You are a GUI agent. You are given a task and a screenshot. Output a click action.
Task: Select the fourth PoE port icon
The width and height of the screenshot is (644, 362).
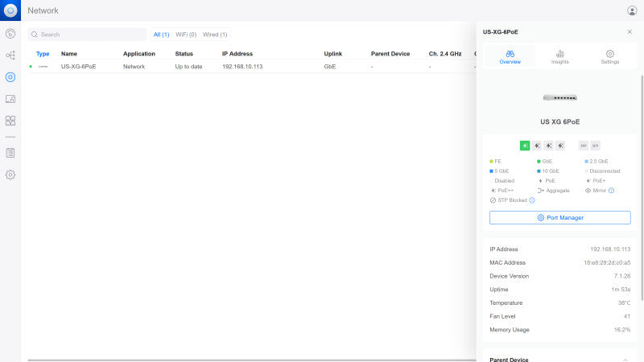(x=560, y=146)
